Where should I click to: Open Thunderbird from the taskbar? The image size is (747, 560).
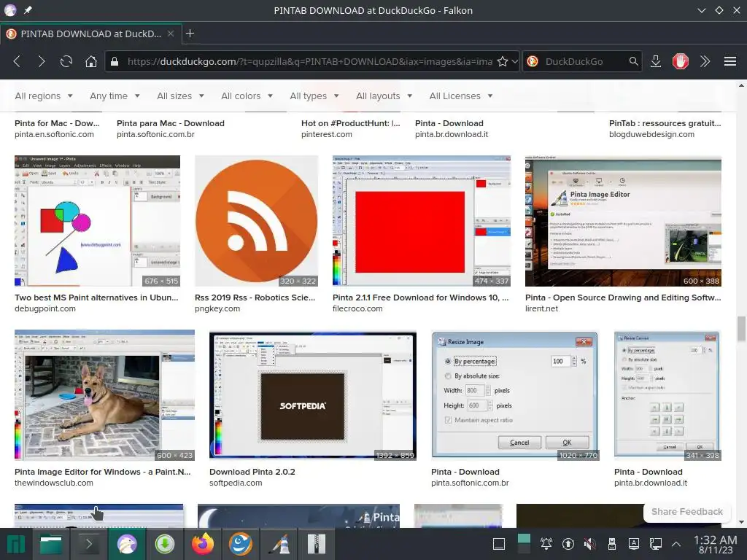pos(241,544)
